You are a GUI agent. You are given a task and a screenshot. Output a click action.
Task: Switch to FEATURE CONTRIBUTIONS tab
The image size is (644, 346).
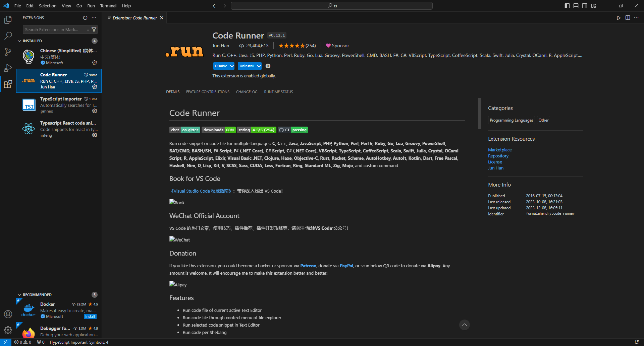(x=208, y=92)
